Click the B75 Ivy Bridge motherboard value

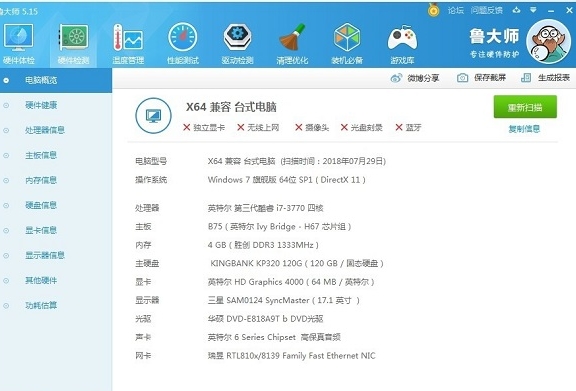point(279,226)
